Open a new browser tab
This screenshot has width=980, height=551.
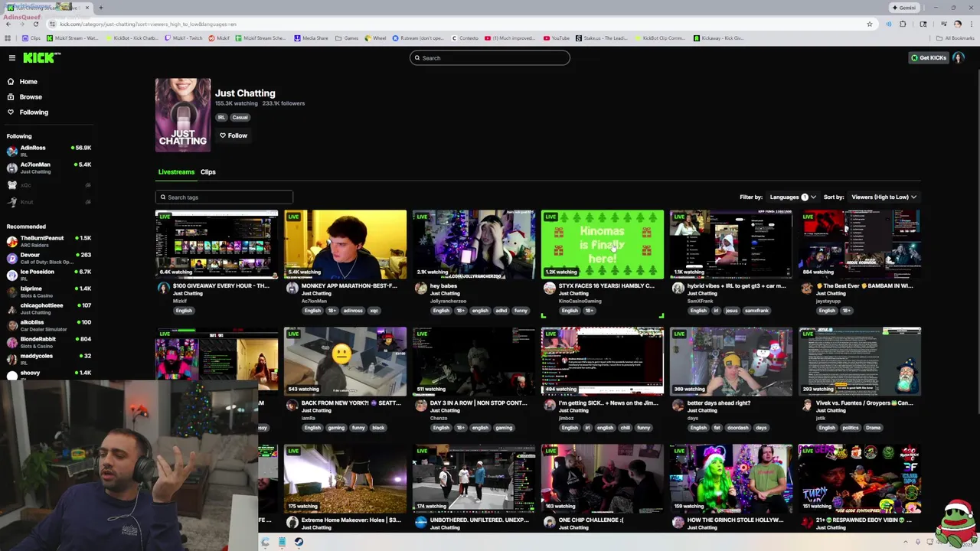click(100, 8)
